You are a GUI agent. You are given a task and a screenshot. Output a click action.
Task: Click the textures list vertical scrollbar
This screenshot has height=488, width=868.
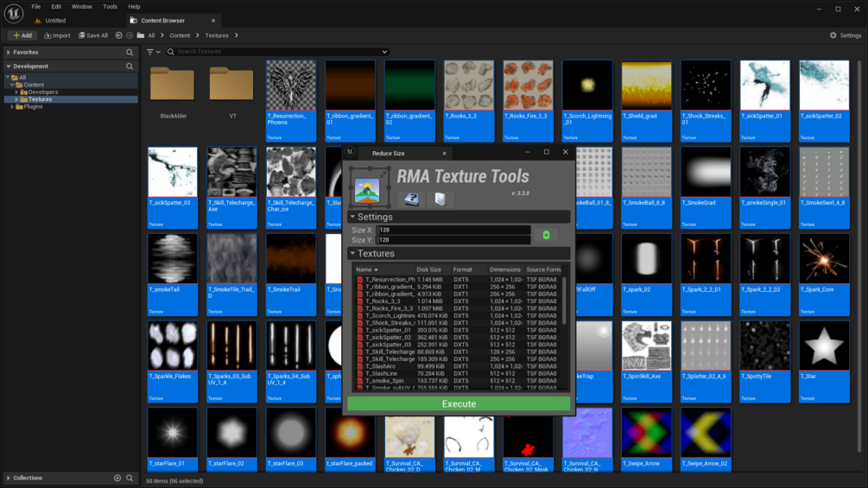pos(564,301)
